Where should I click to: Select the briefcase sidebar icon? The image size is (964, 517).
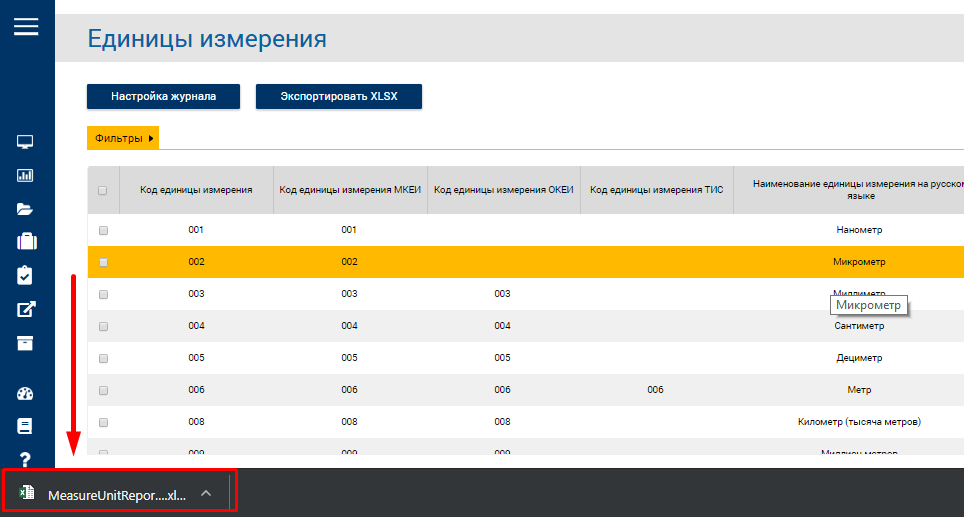click(x=26, y=242)
